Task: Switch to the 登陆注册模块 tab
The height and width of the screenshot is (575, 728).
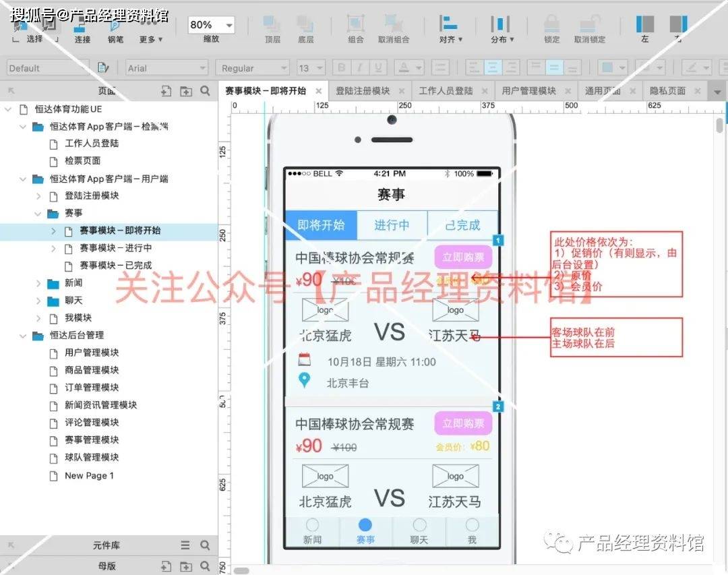Action: coord(364,89)
